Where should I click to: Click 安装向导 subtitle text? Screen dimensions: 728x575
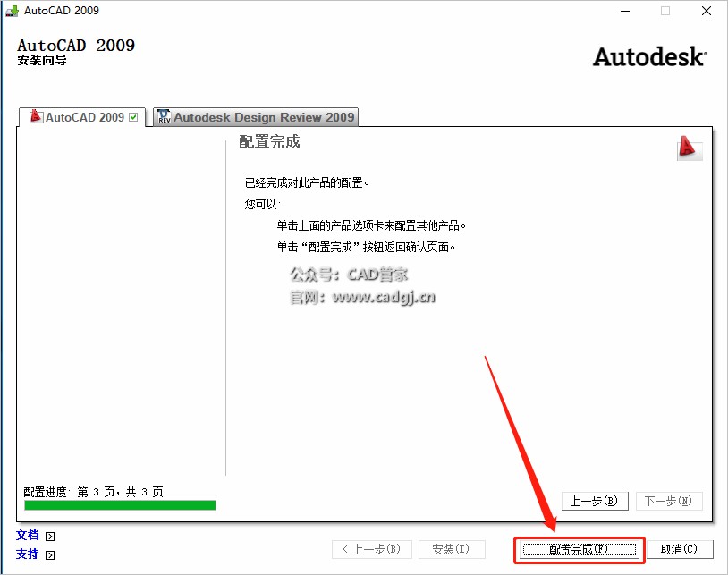point(42,60)
